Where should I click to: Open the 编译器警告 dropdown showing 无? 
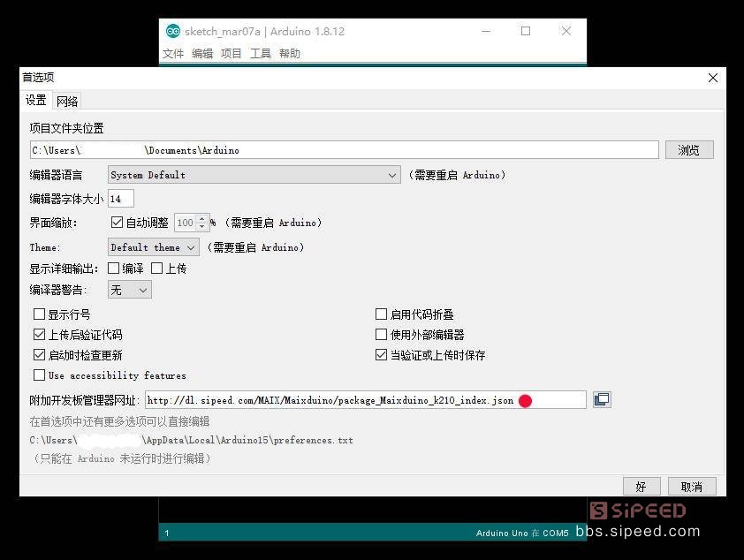tap(130, 290)
